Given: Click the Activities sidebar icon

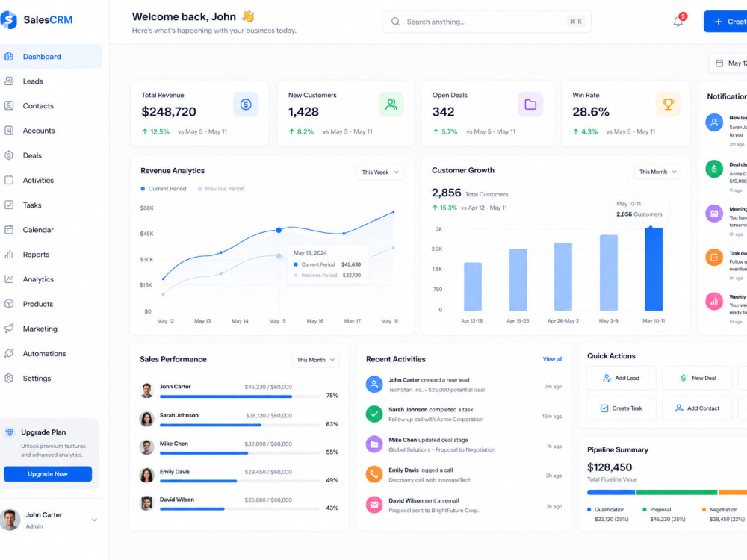Looking at the screenshot, I should (9, 180).
